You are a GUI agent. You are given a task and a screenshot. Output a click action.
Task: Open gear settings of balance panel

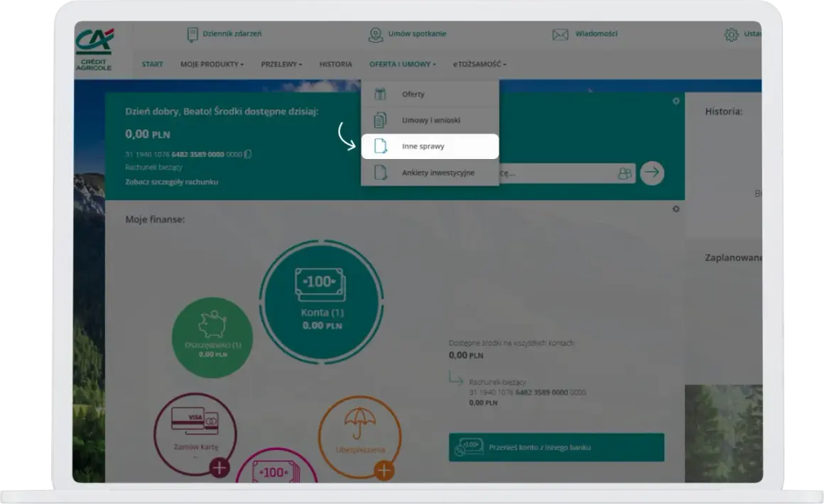(x=676, y=101)
